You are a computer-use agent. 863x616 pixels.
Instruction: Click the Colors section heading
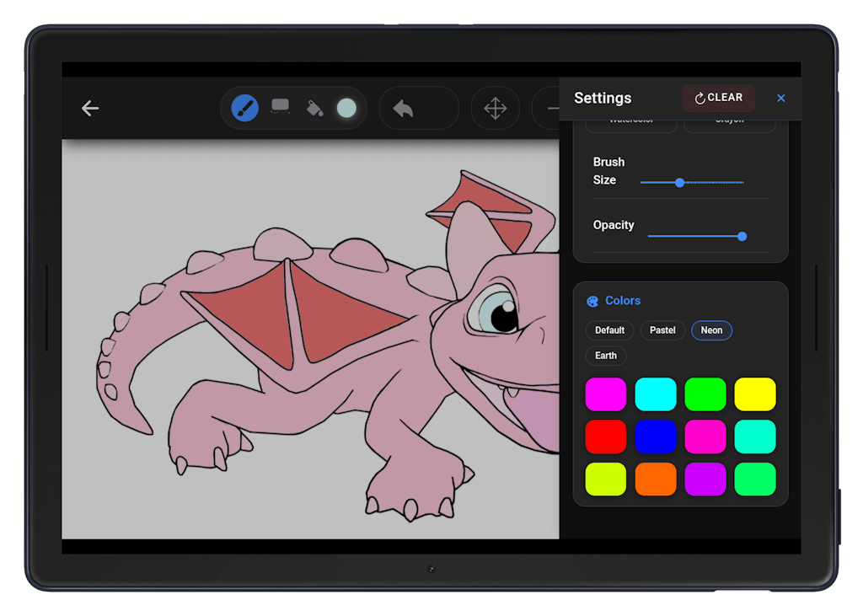pos(623,301)
